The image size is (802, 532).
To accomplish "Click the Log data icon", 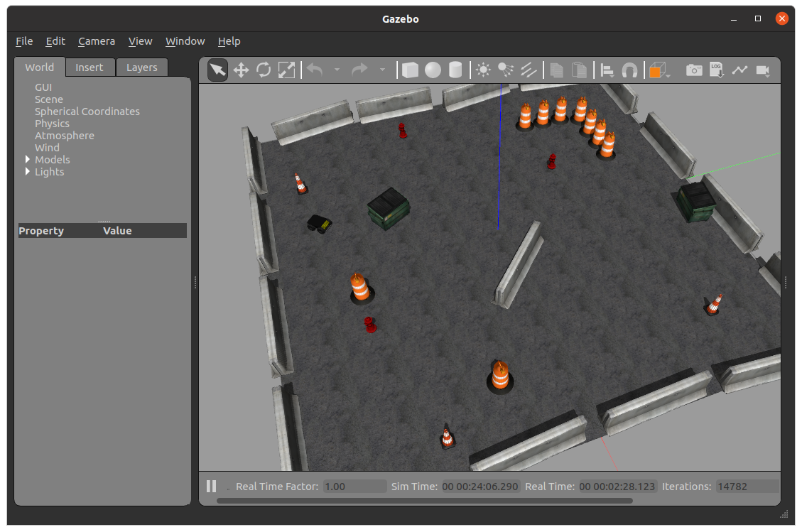I will coord(717,70).
